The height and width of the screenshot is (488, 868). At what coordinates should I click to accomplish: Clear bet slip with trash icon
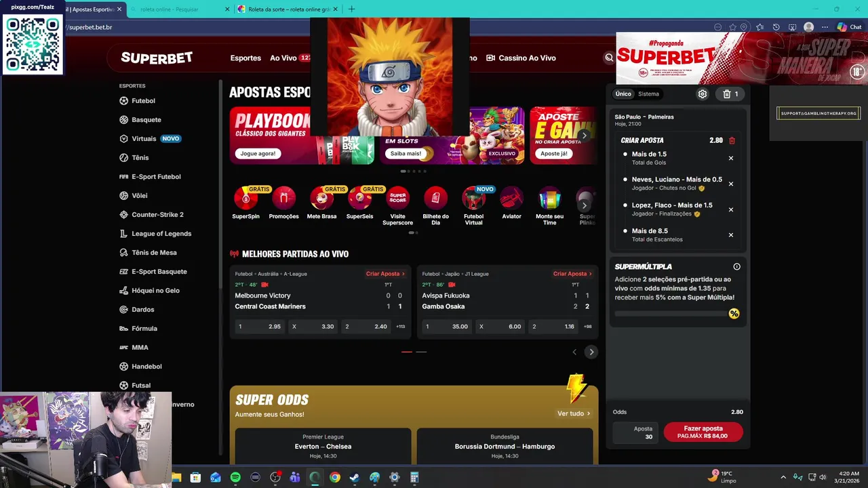[730, 94]
